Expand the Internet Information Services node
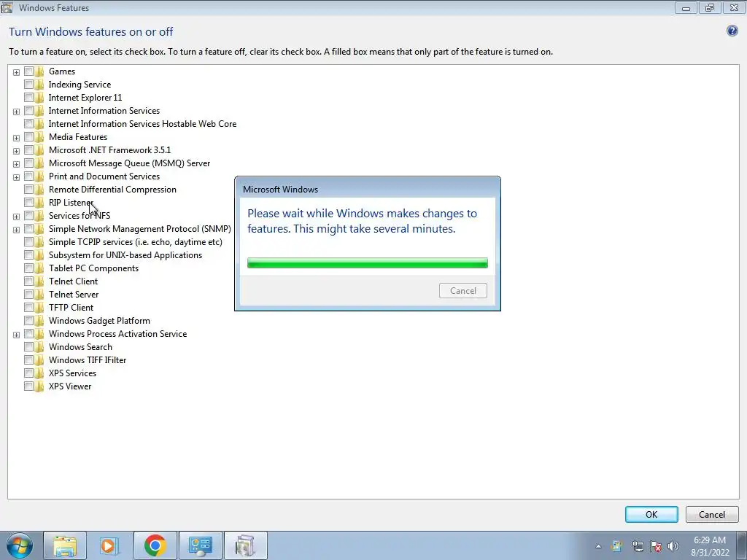The image size is (747, 560). tap(16, 112)
